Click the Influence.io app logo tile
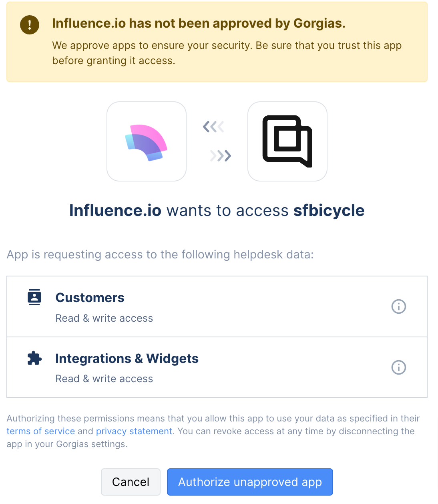Viewport: 438px width, 504px height. (x=147, y=141)
